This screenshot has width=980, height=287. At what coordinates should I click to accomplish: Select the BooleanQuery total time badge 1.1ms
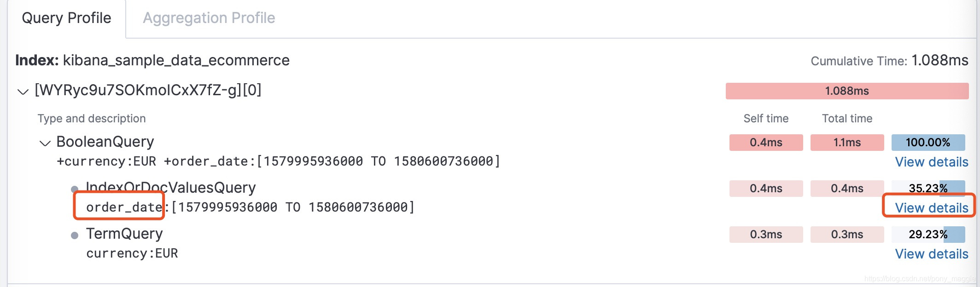click(x=847, y=143)
